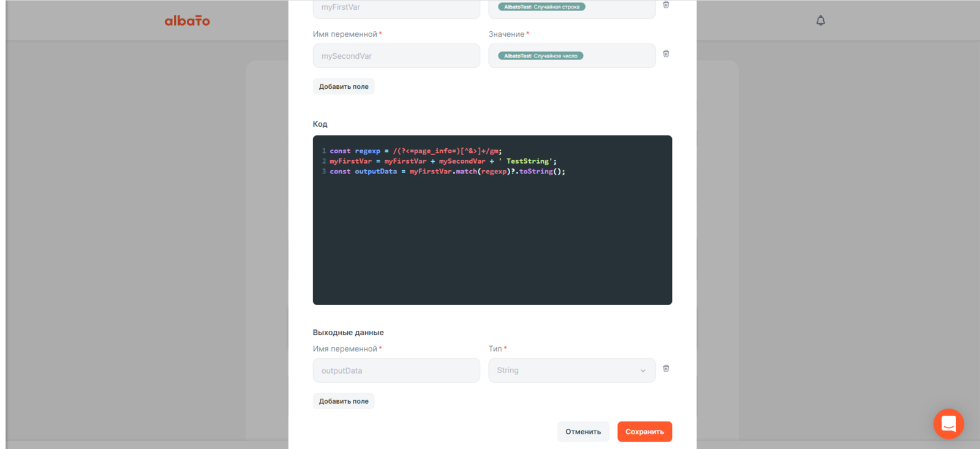This screenshot has width=980, height=449.
Task: Click the myFirstVar name field
Action: [396, 8]
